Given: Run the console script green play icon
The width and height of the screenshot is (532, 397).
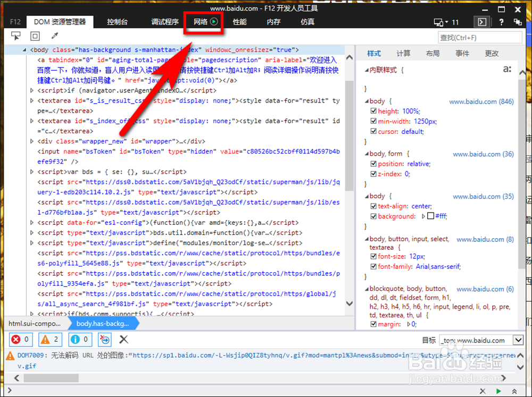Looking at the screenshot, I should coord(498,391).
